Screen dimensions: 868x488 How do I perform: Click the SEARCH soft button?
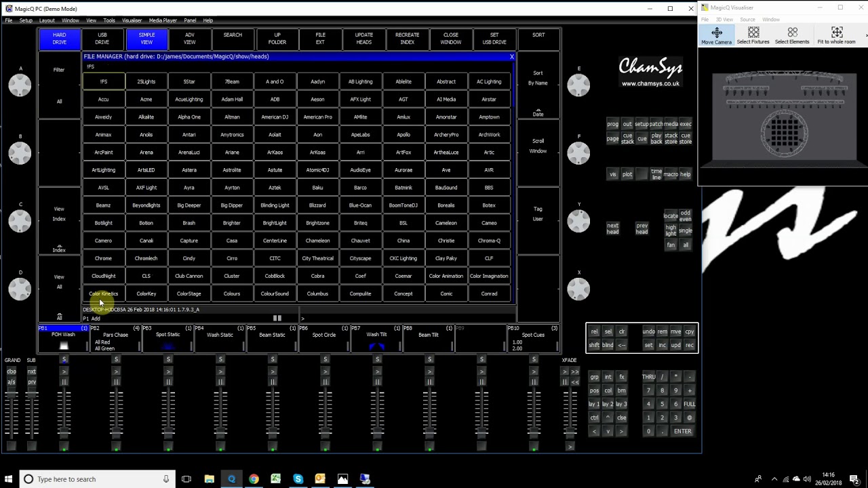coord(233,39)
